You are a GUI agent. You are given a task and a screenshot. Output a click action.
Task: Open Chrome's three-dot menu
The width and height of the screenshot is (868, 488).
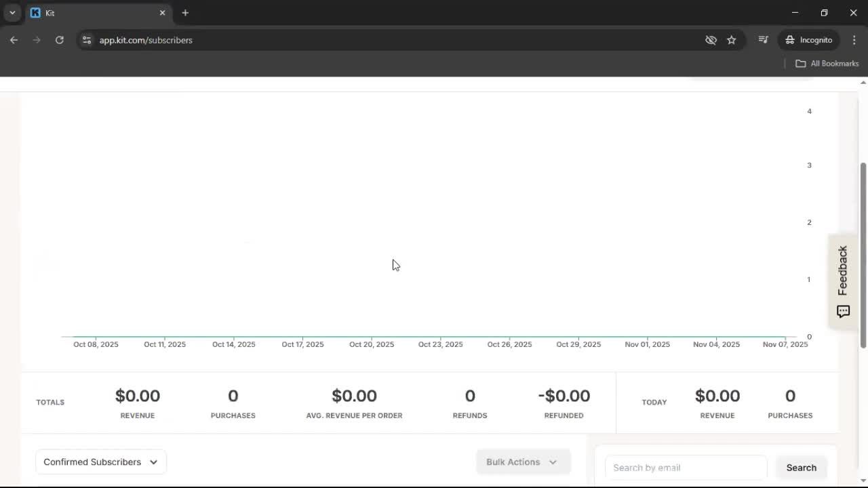[854, 40]
